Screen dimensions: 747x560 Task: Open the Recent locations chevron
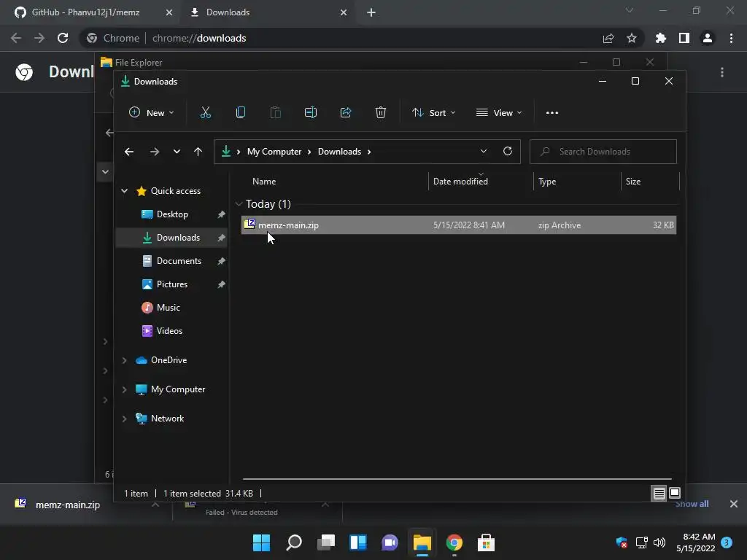point(177,152)
